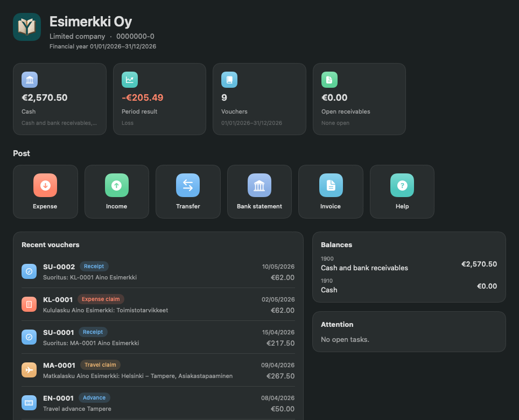This screenshot has height=420, width=519.
Task: Open the Open receivables summary card
Action: 359,99
